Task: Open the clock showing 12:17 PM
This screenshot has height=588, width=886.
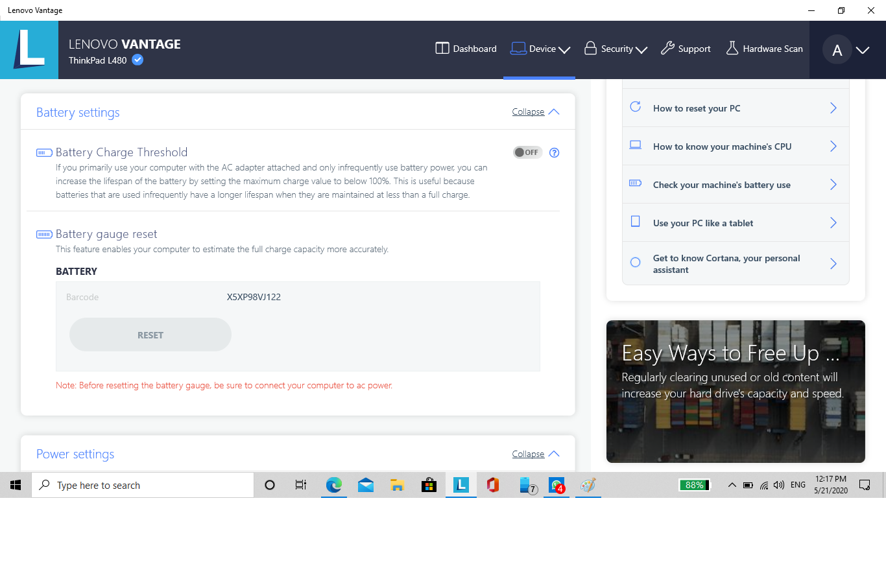Action: coord(831,485)
